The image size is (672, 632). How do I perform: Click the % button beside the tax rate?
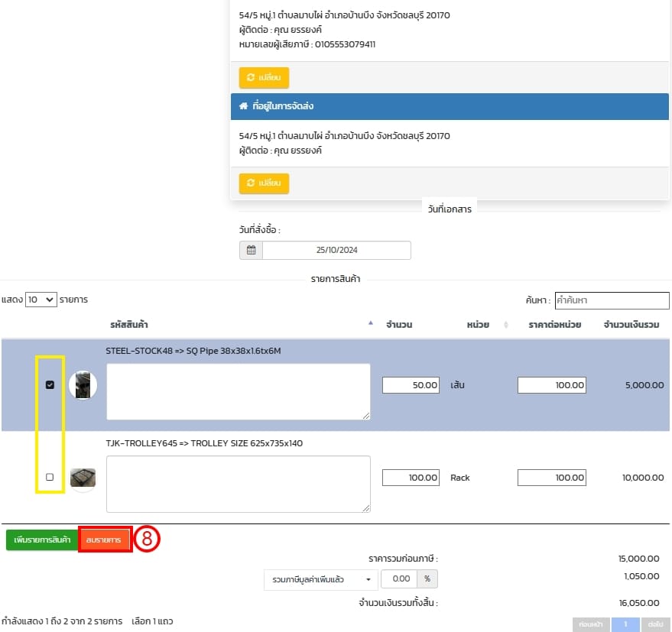427,579
